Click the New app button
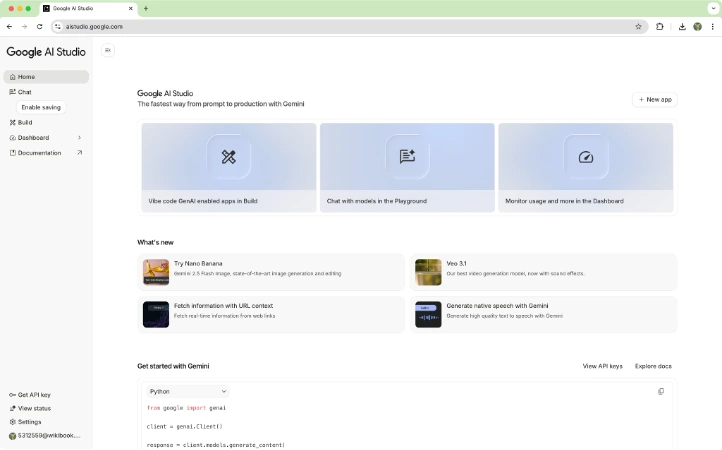 [x=655, y=99]
